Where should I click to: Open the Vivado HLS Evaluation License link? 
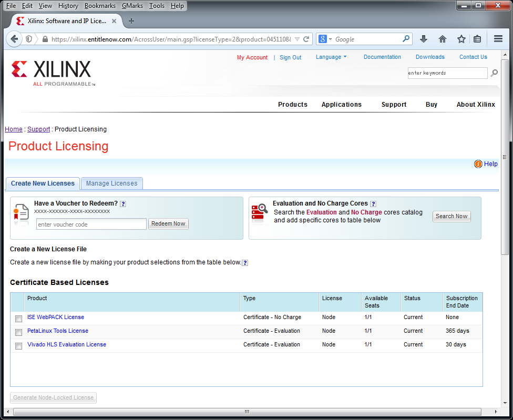67,345
